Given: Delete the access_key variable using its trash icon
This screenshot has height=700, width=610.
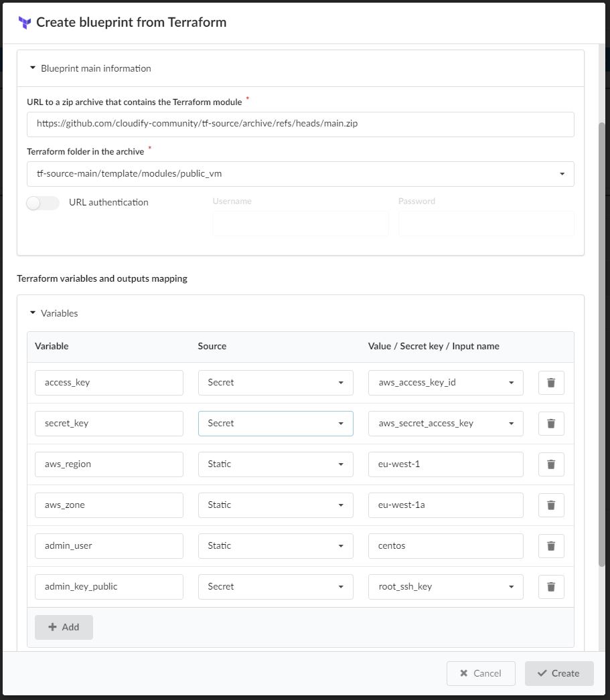Looking at the screenshot, I should coord(550,382).
